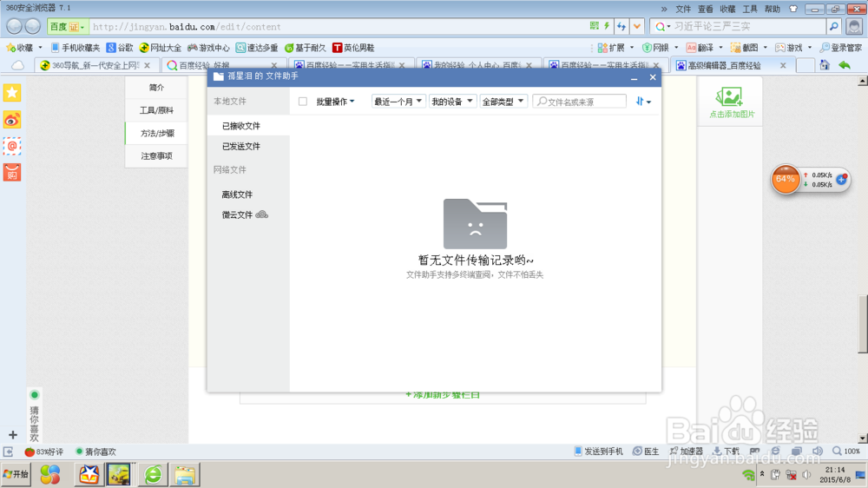868x488 pixels.
Task: Open the Weibo sidebar icon
Action: [x=12, y=120]
